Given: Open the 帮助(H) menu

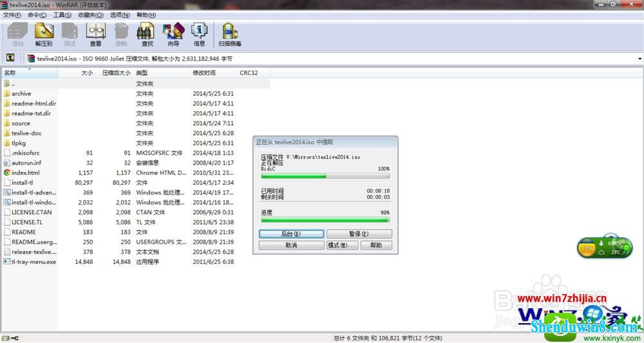Looking at the screenshot, I should [x=146, y=15].
